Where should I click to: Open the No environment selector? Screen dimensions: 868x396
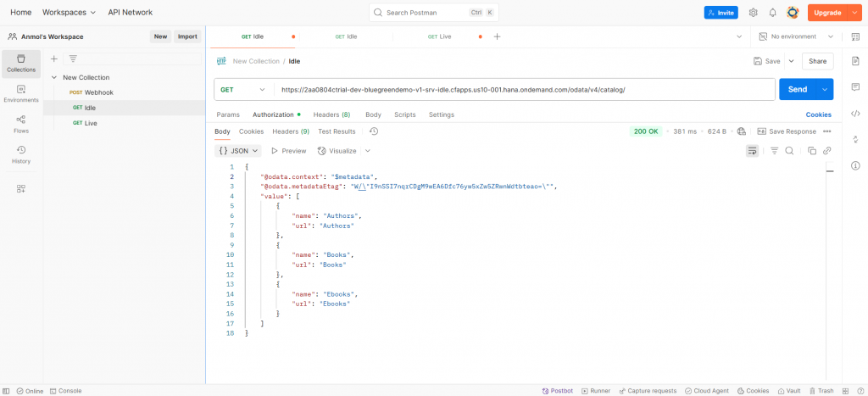point(796,36)
